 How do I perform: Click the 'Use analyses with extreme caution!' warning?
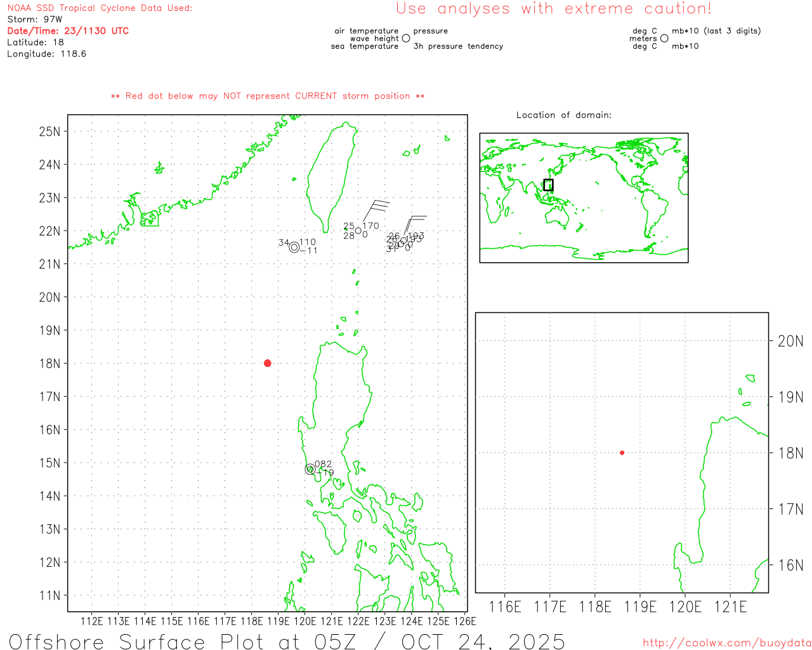click(x=553, y=8)
